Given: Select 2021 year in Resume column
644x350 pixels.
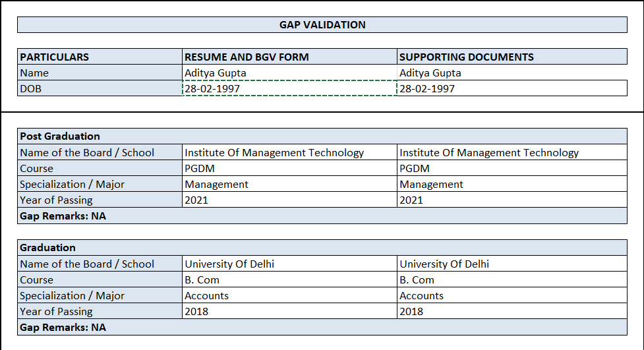Looking at the screenshot, I should click(289, 200).
